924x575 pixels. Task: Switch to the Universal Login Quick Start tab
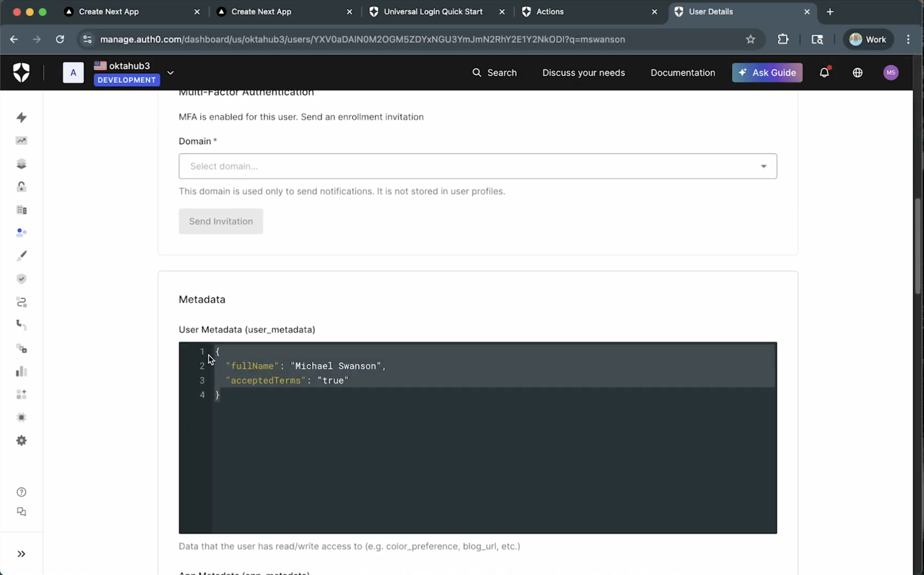pos(434,12)
